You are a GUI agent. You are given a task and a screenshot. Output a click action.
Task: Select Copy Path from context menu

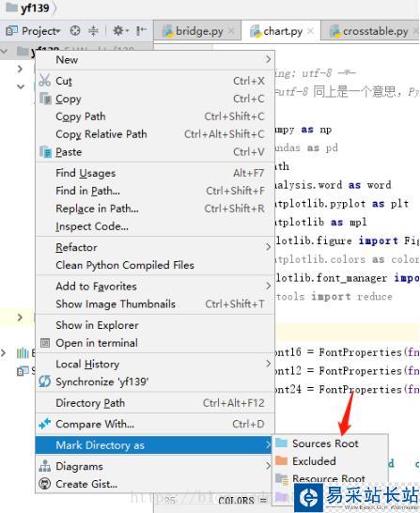pos(155,117)
